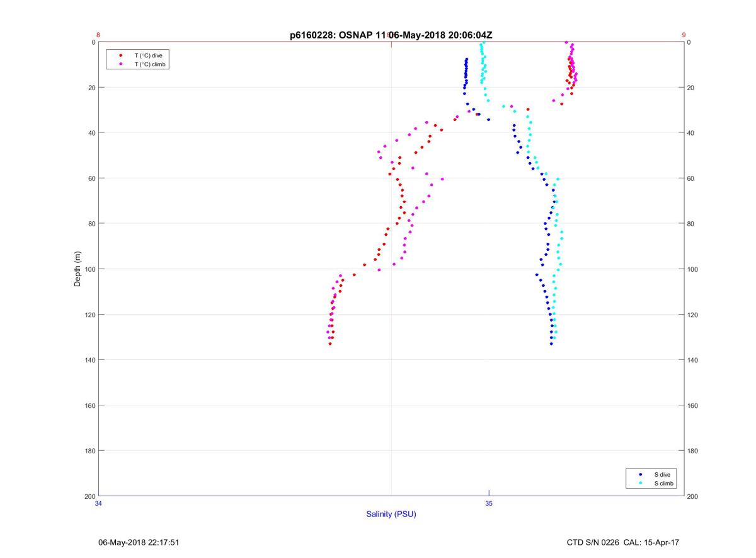Click the '60' depth tick on left axis
Image resolution: width=756 pixels, height=558 pixels.
pos(91,178)
